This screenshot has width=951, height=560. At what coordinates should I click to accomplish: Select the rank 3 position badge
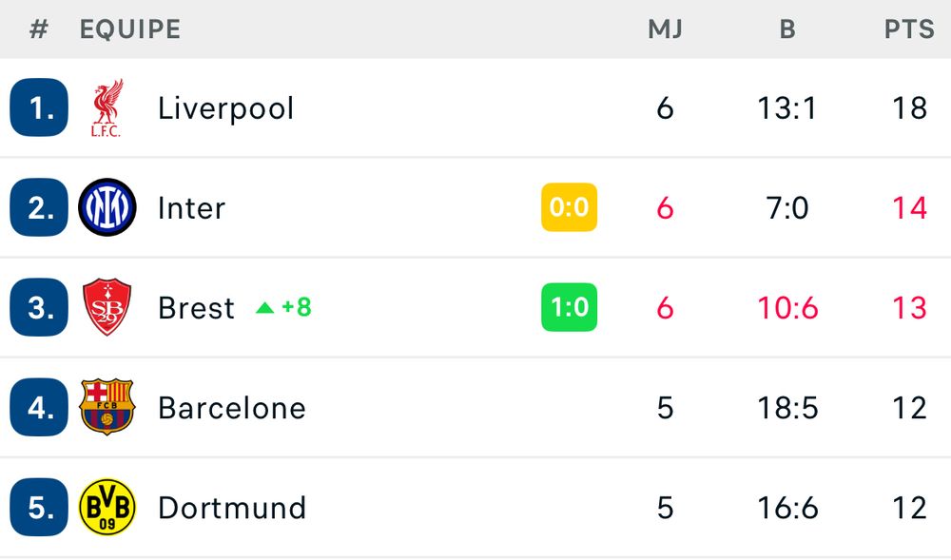[x=39, y=307]
